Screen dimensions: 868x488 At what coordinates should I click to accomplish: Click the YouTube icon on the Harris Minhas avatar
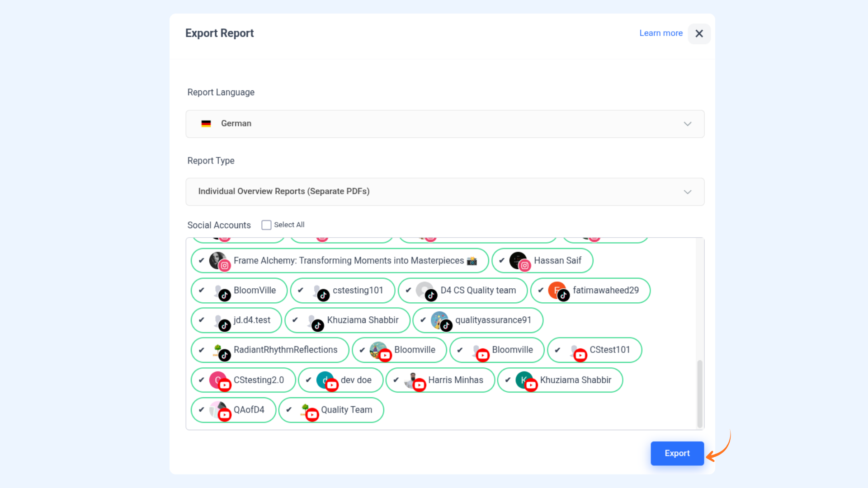[420, 385]
